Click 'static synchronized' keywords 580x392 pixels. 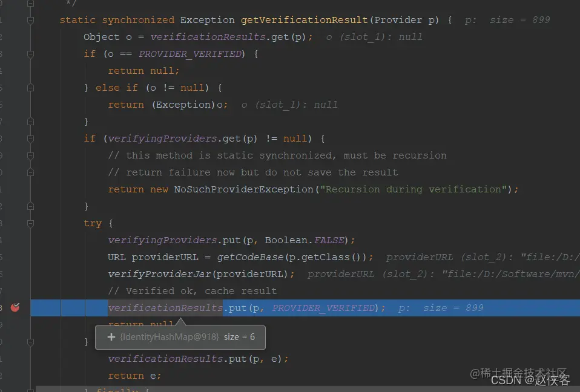(x=117, y=20)
